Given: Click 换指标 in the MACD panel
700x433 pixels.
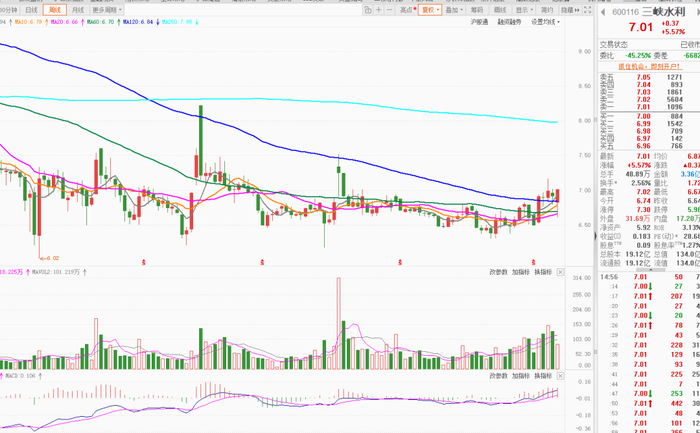Looking at the screenshot, I should (x=543, y=376).
